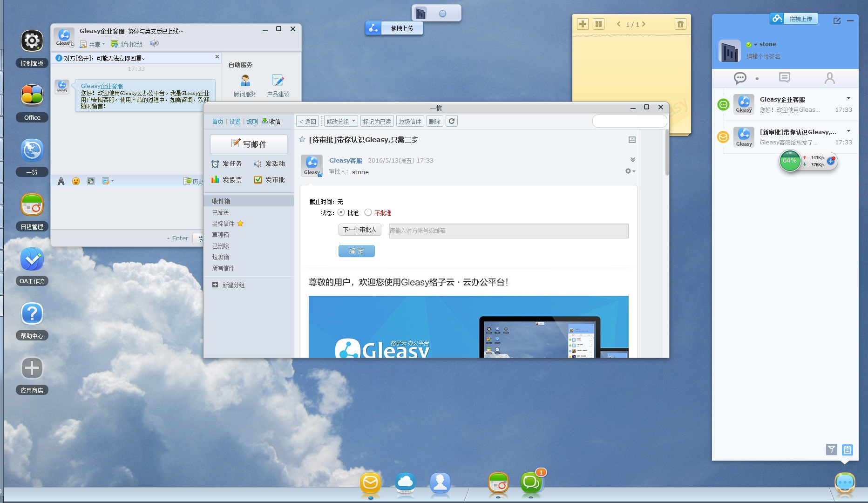Click the mail search field
Image resolution: width=868 pixels, height=503 pixels.
630,121
